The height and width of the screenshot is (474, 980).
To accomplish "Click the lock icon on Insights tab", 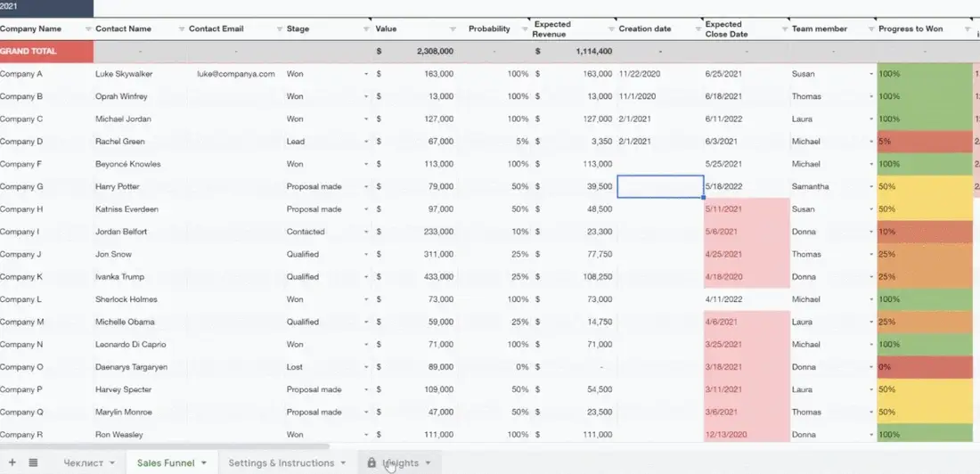I will [x=372, y=462].
